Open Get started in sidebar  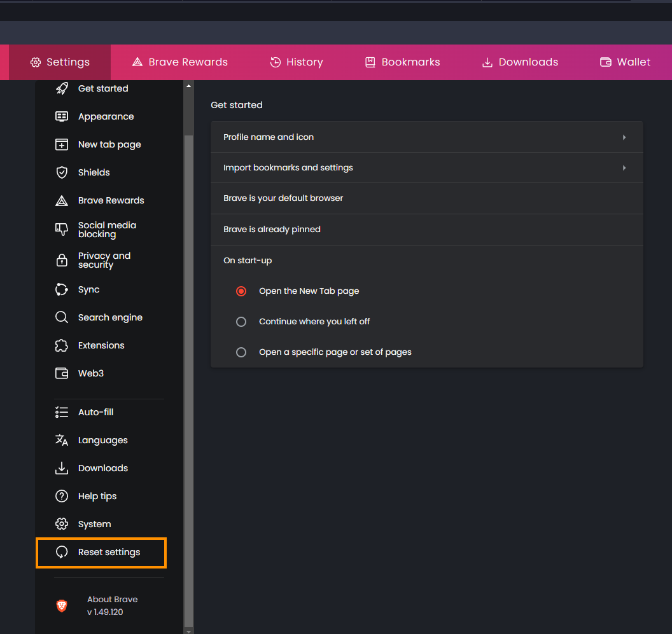coord(103,88)
